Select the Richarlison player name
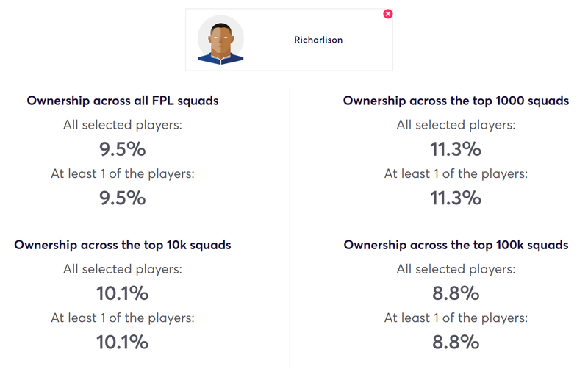The width and height of the screenshot is (588, 369). (318, 40)
